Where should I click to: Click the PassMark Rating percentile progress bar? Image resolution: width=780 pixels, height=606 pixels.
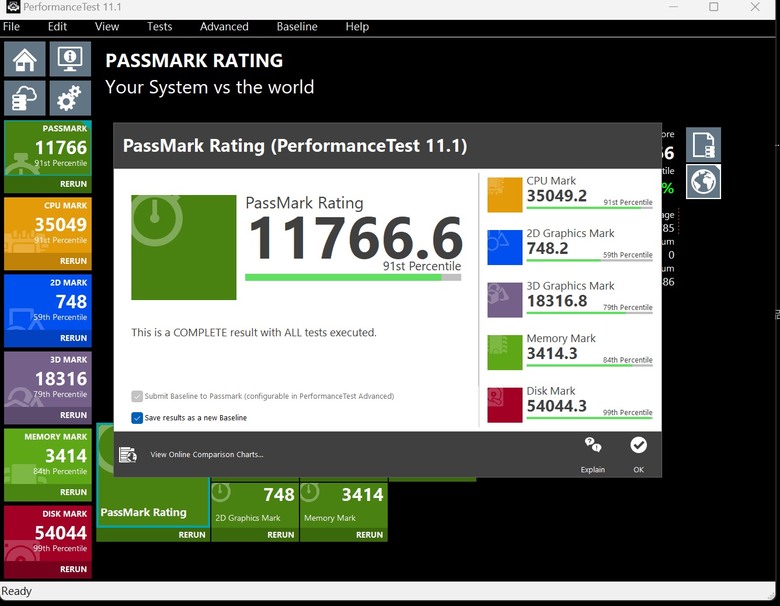coord(353,278)
